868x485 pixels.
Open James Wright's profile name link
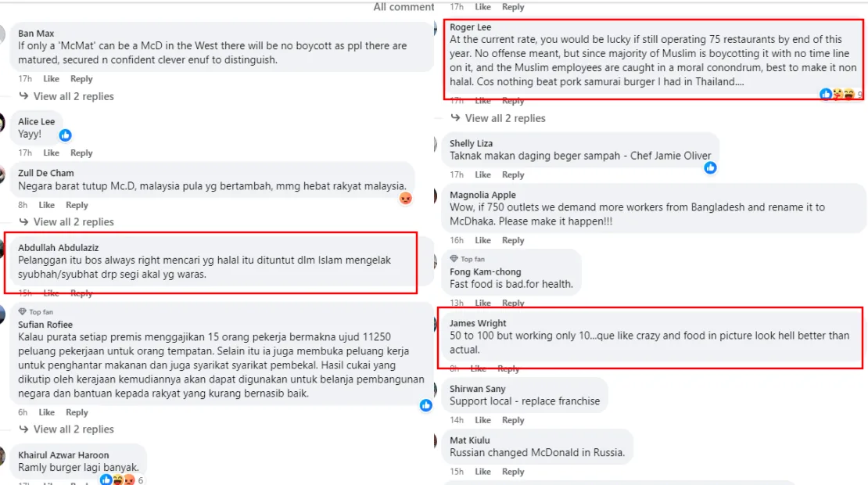(478, 323)
